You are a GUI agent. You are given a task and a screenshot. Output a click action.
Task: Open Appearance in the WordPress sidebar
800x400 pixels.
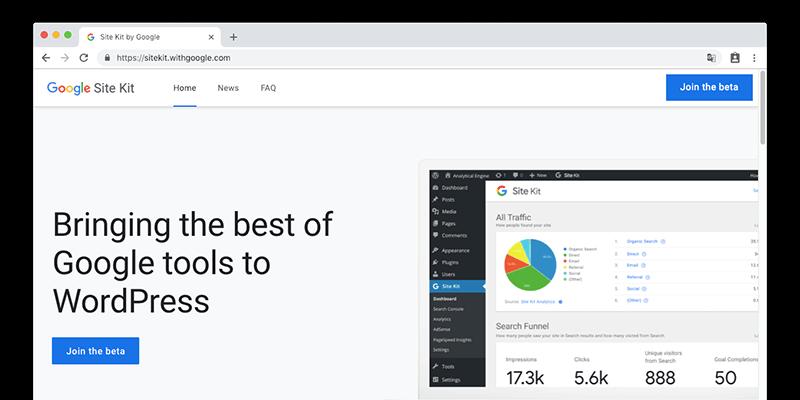(458, 251)
